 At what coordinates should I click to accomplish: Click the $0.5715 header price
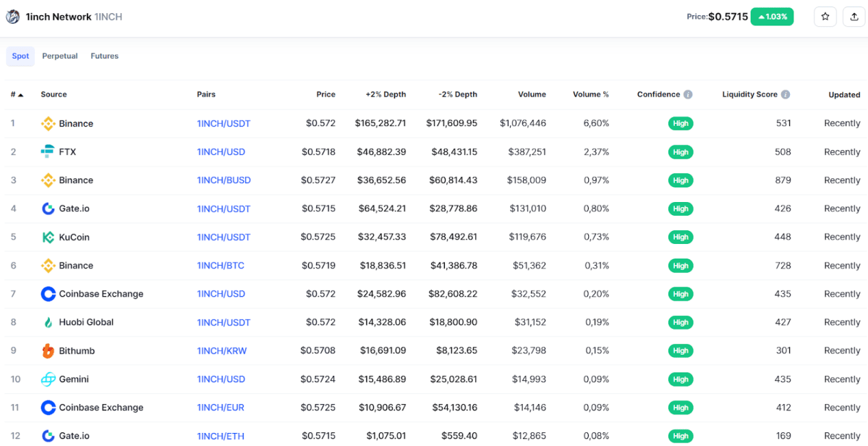728,17
